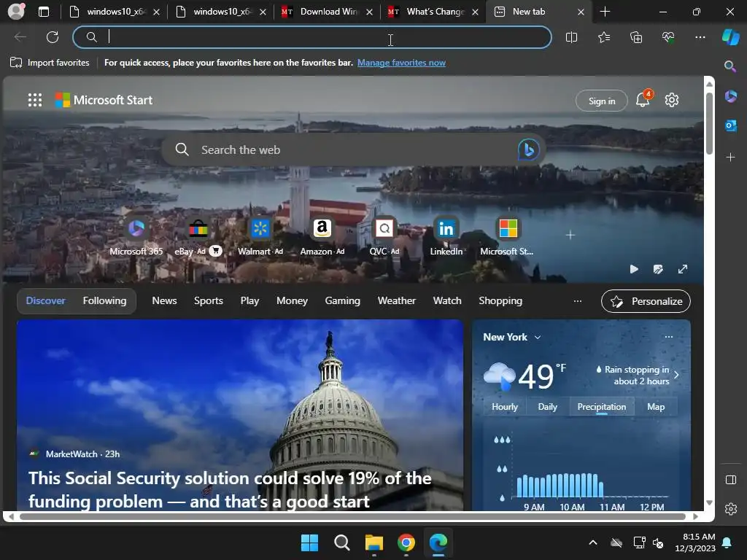Open a new tab with plus button
The width and height of the screenshot is (747, 560).
[605, 12]
